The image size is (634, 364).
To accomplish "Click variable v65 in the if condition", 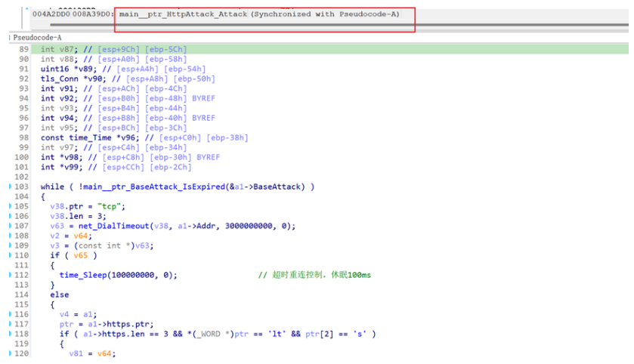I will point(80,255).
